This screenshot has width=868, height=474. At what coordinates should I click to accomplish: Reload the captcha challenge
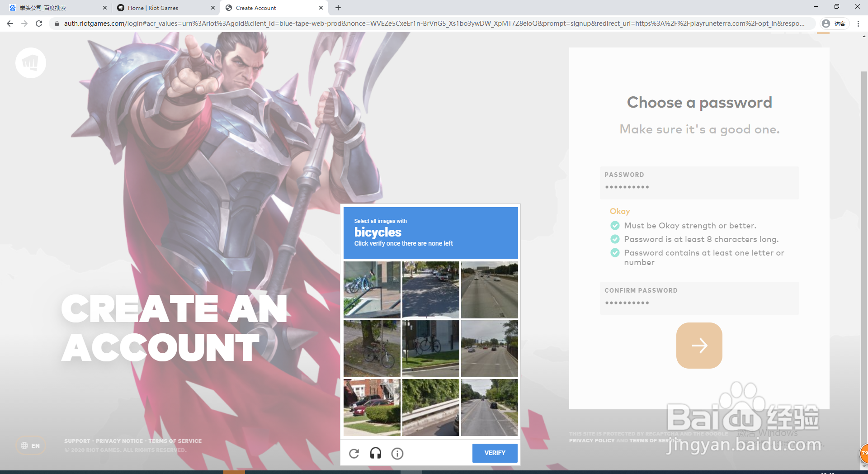pos(354,453)
